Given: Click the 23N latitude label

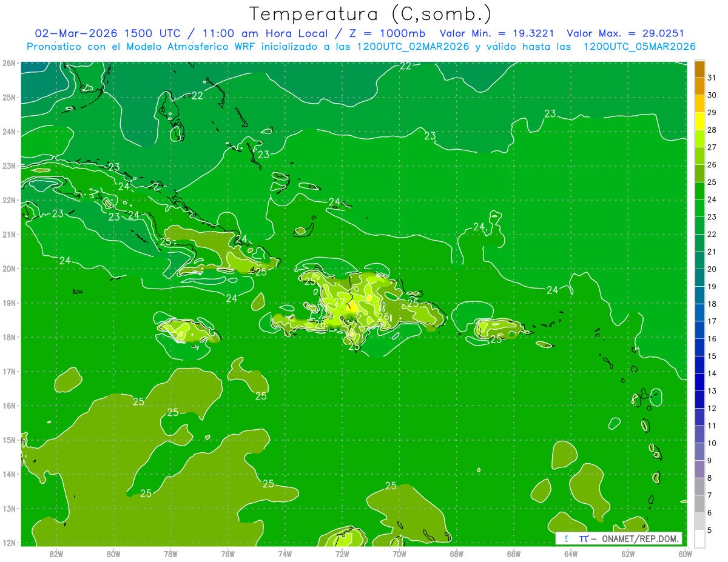Looking at the screenshot, I should (8, 166).
